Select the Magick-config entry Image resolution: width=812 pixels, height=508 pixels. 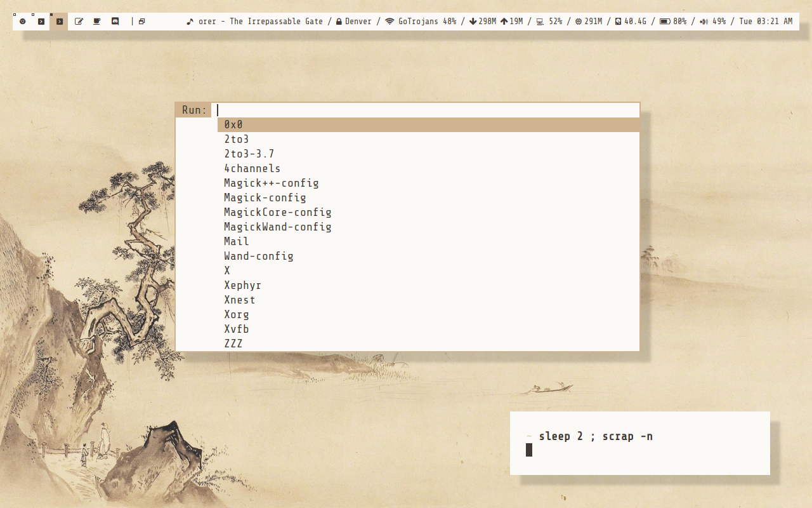(428, 197)
